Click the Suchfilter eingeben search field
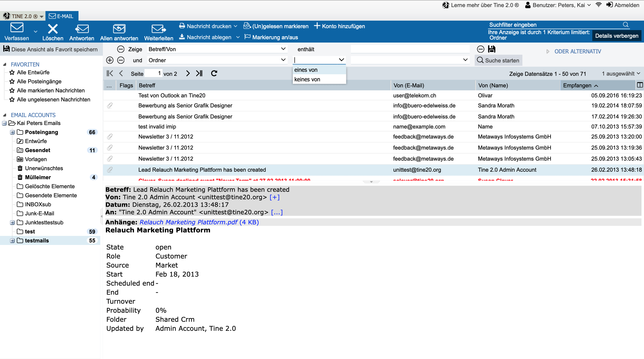Screen dimensions: 644x359 tap(555, 25)
